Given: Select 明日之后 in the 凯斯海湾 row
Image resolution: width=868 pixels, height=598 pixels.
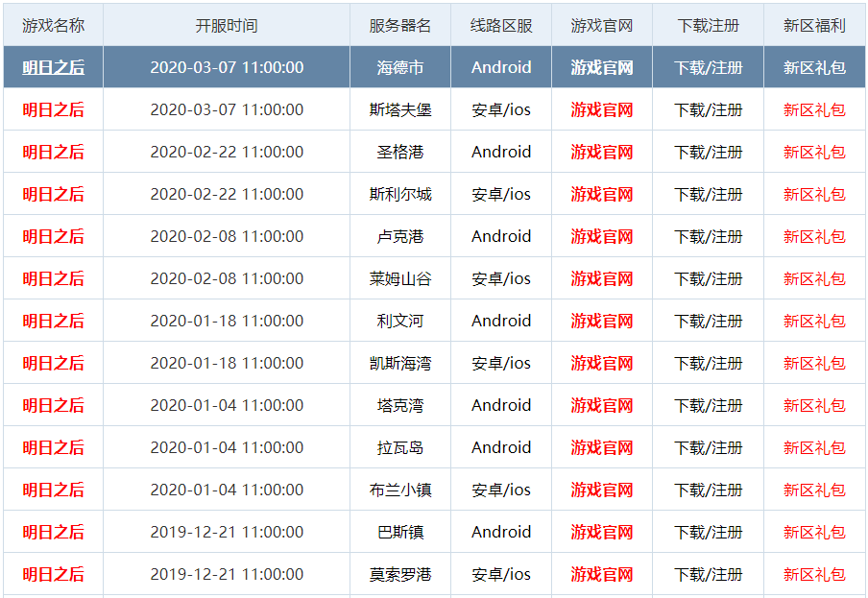Looking at the screenshot, I should click(x=53, y=363).
